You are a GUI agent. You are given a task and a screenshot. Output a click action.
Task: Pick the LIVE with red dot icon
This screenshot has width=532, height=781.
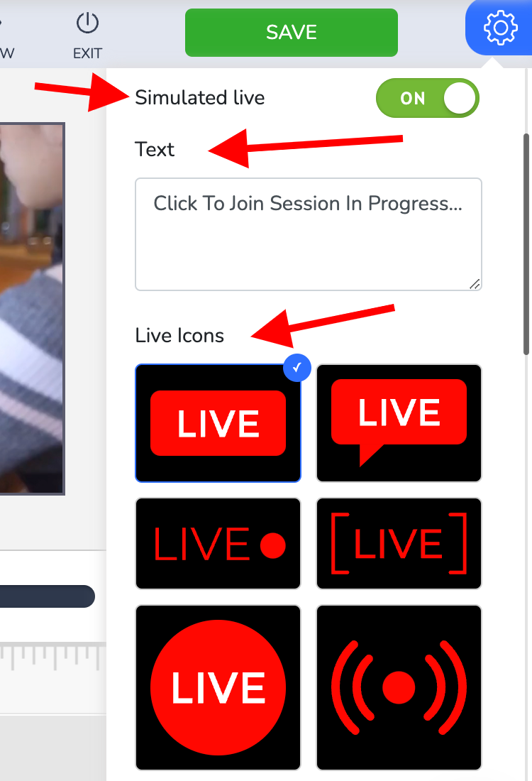click(x=218, y=543)
